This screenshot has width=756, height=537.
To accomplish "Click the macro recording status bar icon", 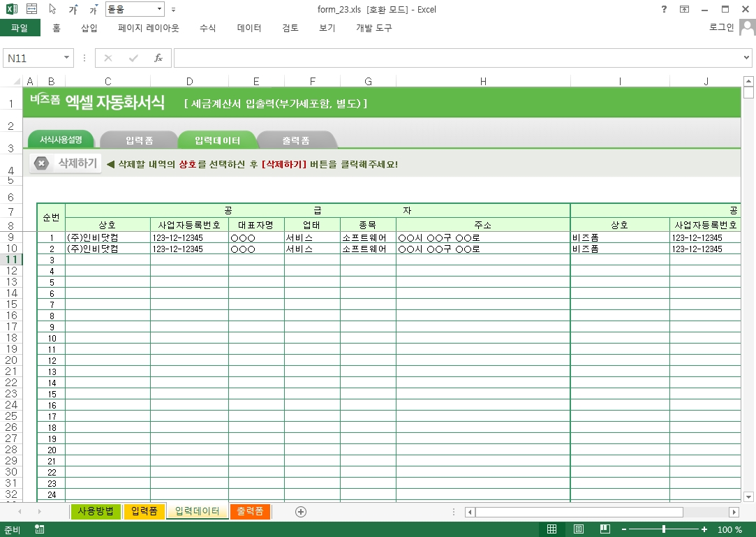I will [x=40, y=529].
